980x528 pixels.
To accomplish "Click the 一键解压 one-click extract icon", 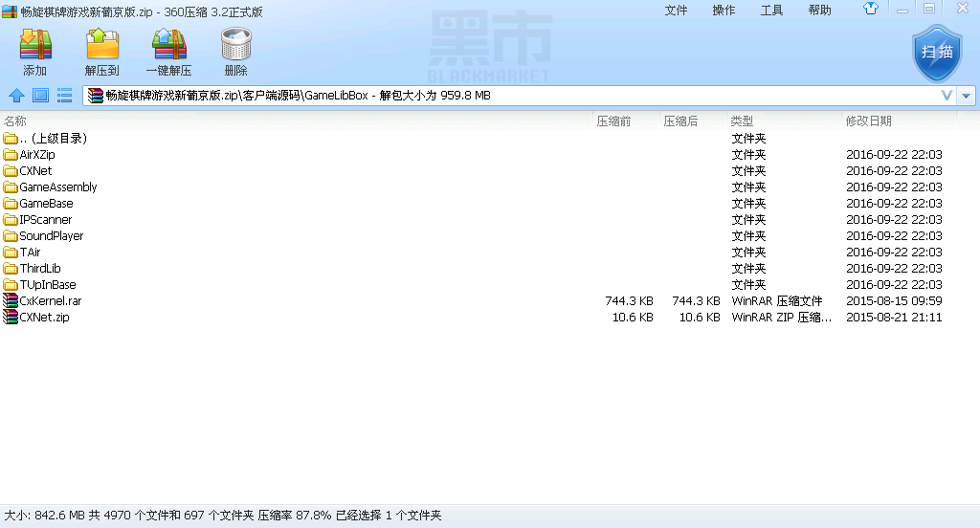I will (x=169, y=44).
